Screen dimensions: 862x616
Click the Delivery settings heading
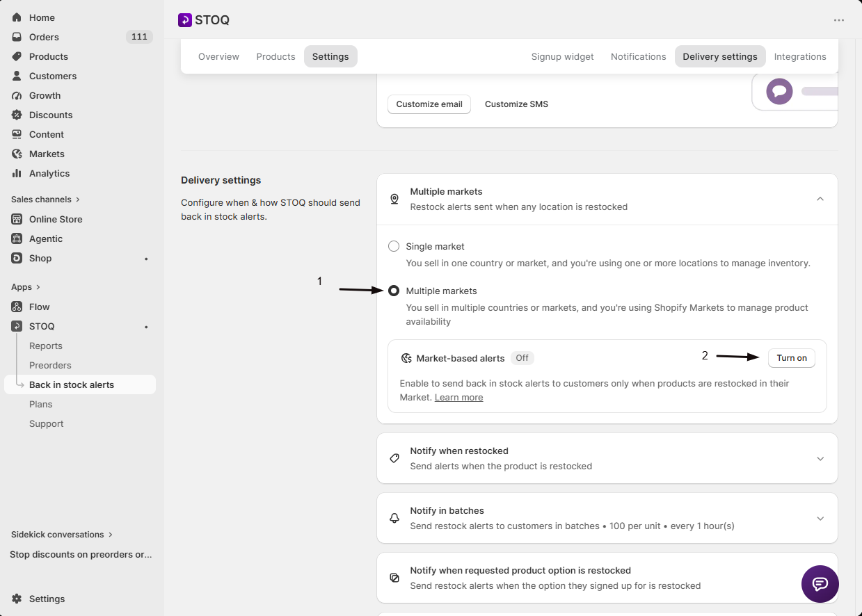(x=221, y=180)
